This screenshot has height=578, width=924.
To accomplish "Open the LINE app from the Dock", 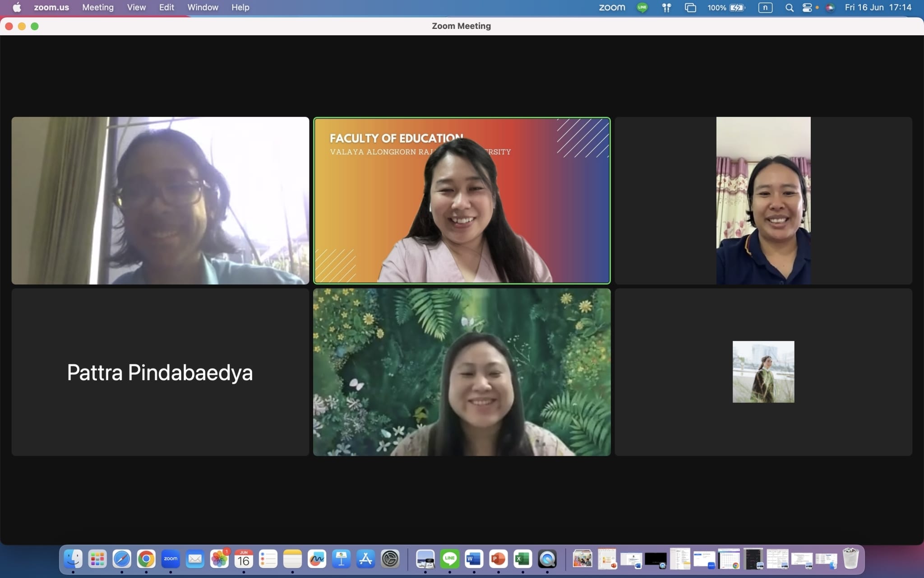I will [x=449, y=559].
